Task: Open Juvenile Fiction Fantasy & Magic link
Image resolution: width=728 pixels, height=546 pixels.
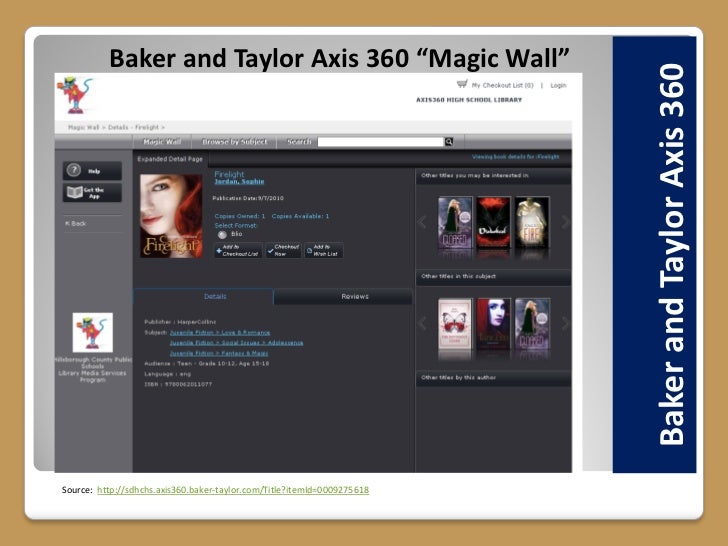Action: (x=219, y=353)
